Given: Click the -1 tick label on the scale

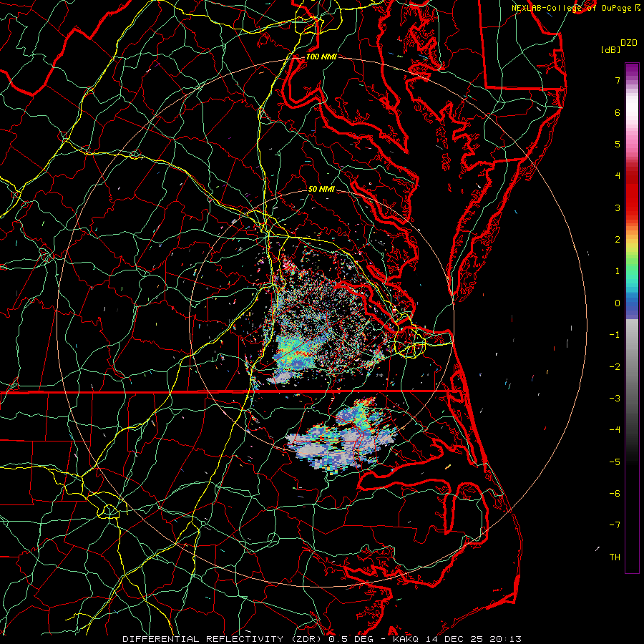Looking at the screenshot, I should (615, 335).
